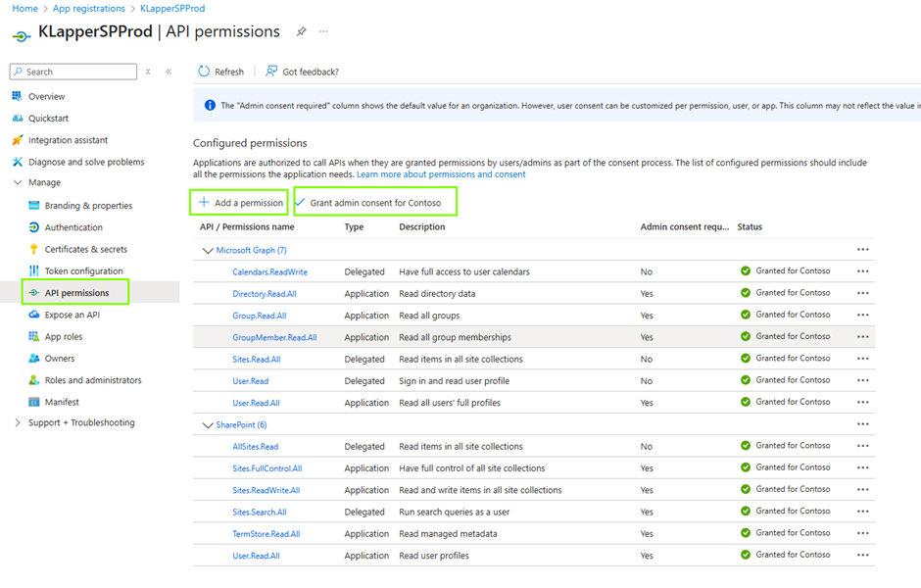Expand the Support + Troubleshooting section
Screen dimensions: 921x588
click(x=17, y=422)
